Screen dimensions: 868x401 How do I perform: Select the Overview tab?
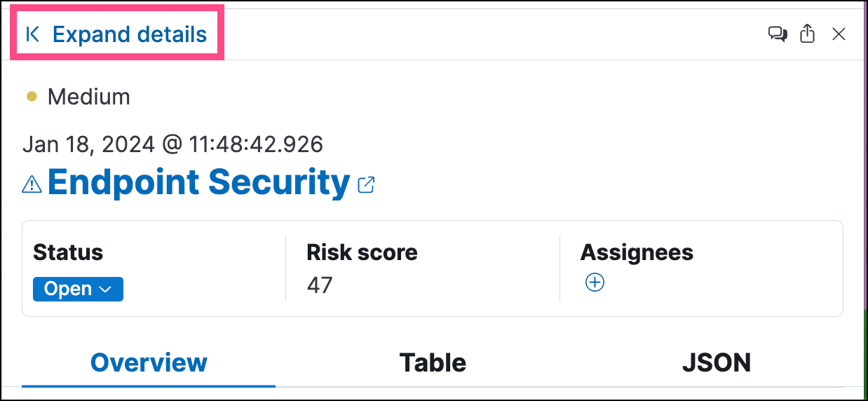tap(149, 362)
